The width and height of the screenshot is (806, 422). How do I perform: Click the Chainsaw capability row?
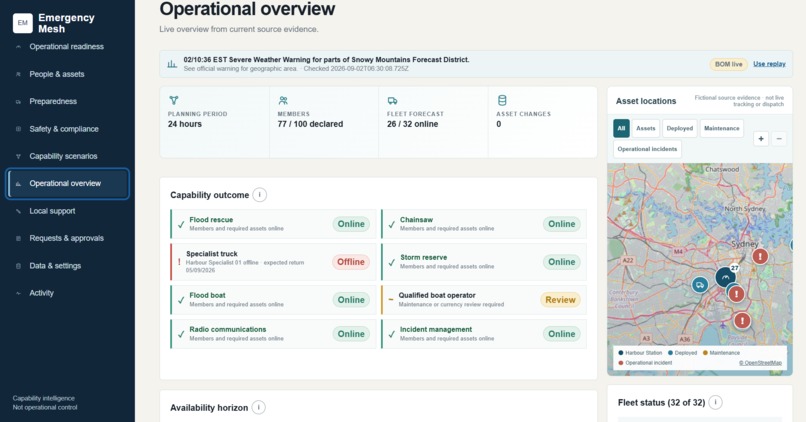pyautogui.click(x=484, y=224)
